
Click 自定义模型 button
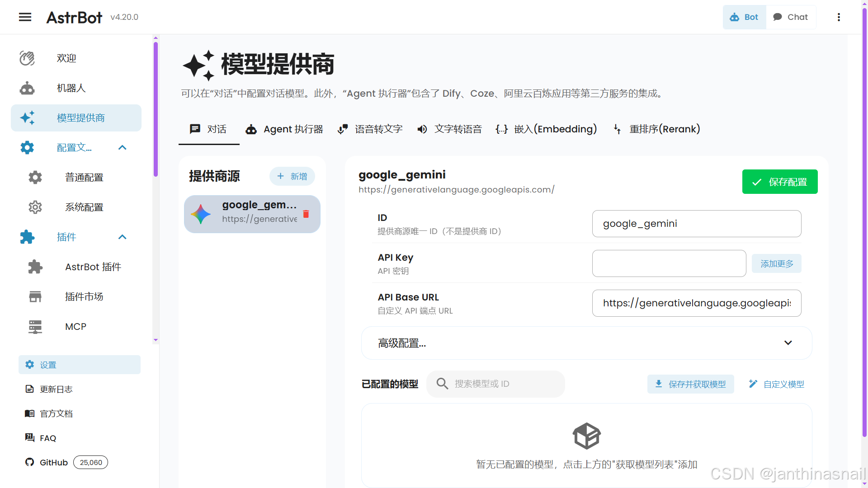776,384
